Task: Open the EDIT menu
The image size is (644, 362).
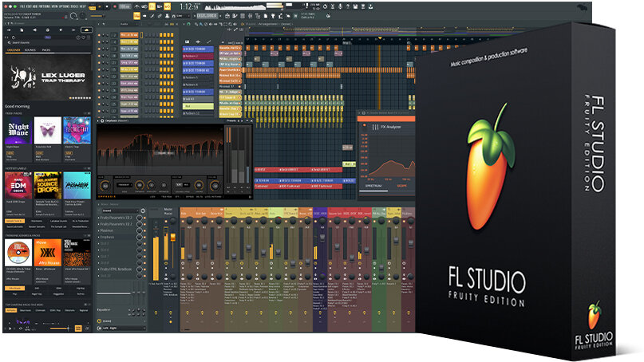Action: tap(29, 6)
